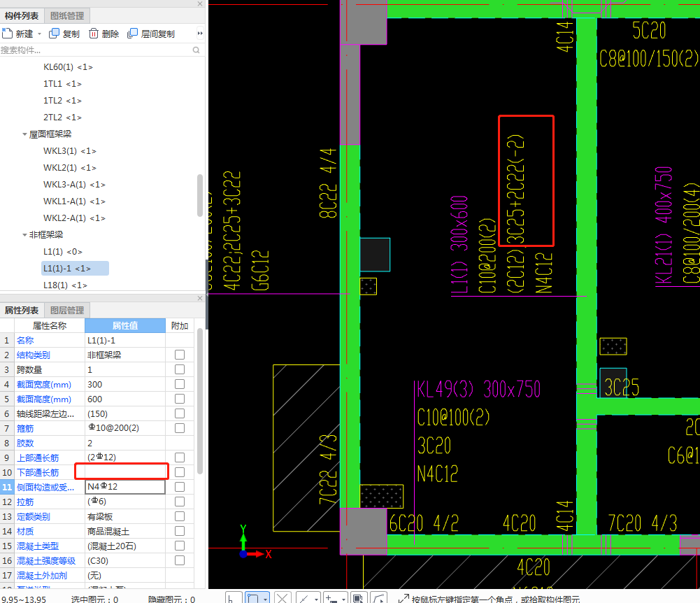Open the 新建 dropdown arrow
Image resolution: width=700 pixels, height=603 pixels.
(39, 34)
